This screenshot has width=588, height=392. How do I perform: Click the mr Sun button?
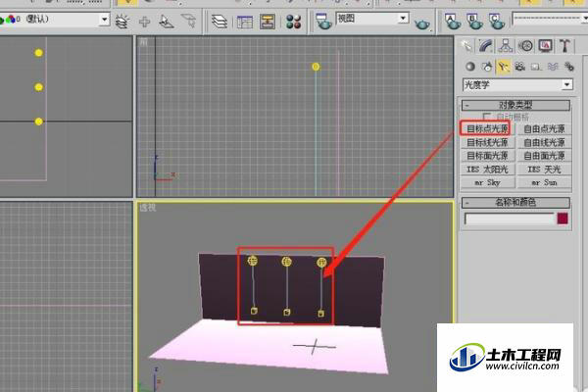[544, 182]
